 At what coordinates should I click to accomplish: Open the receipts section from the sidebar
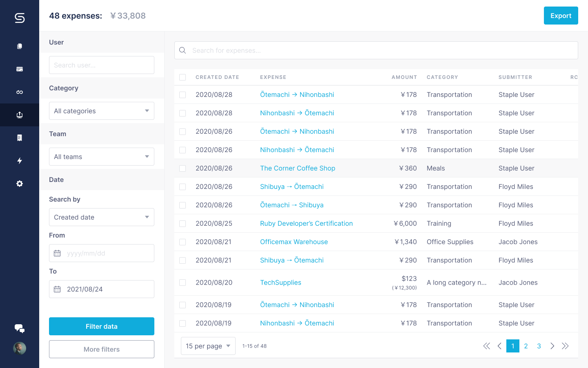click(19, 137)
